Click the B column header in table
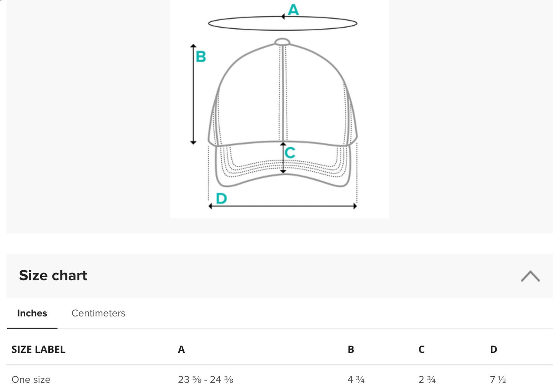554x392 pixels. 351,349
